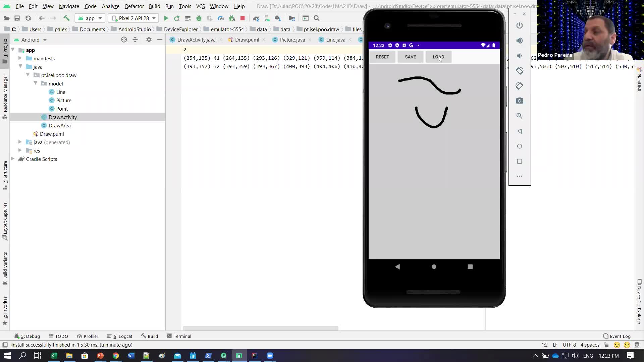Click the emulator zoom magnifier icon
644x362 pixels.
pyautogui.click(x=520, y=116)
